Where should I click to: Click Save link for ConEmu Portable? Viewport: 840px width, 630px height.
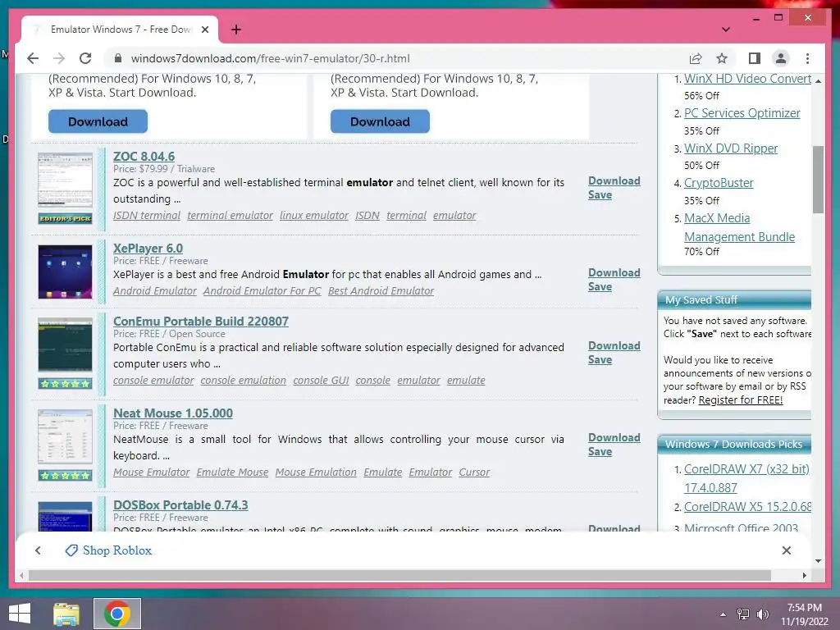tap(600, 359)
